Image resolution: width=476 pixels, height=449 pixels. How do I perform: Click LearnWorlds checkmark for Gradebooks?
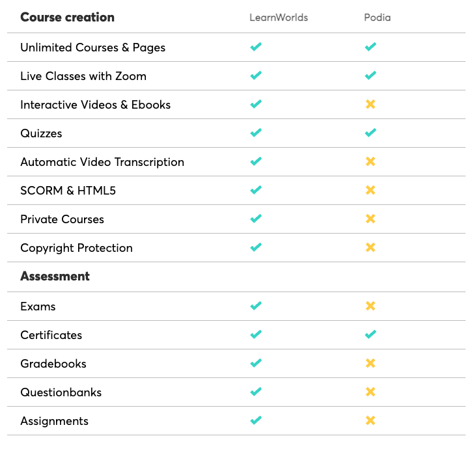coord(256,363)
